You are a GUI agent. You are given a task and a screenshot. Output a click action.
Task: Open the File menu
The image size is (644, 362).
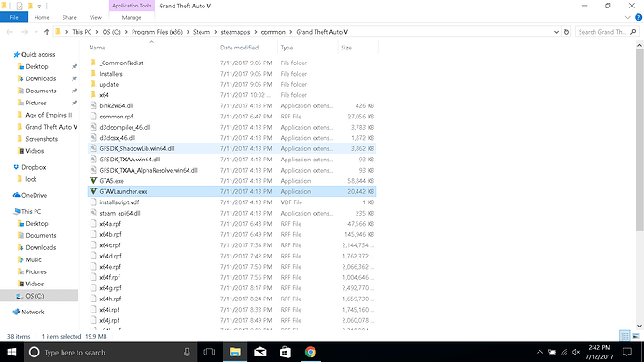14,17
